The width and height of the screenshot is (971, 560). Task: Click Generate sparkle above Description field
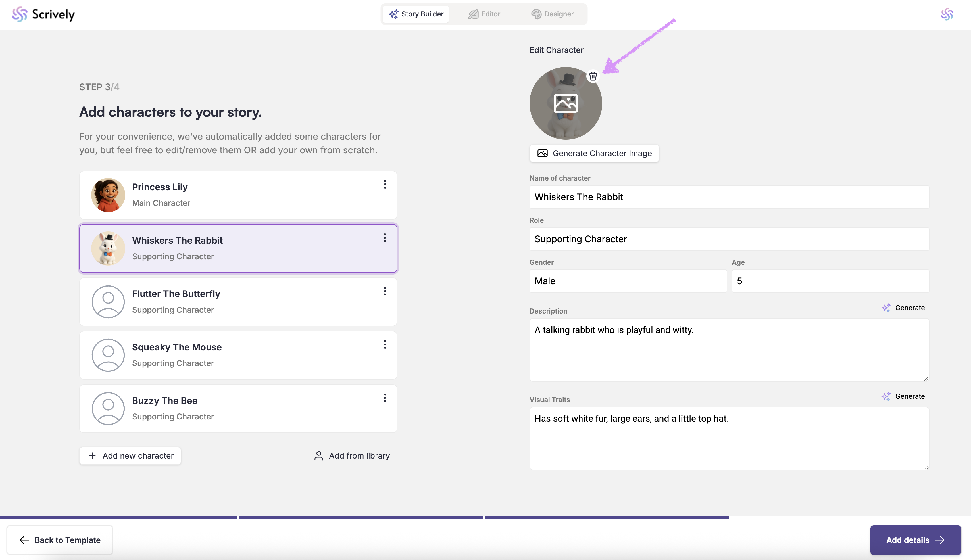pyautogui.click(x=903, y=308)
